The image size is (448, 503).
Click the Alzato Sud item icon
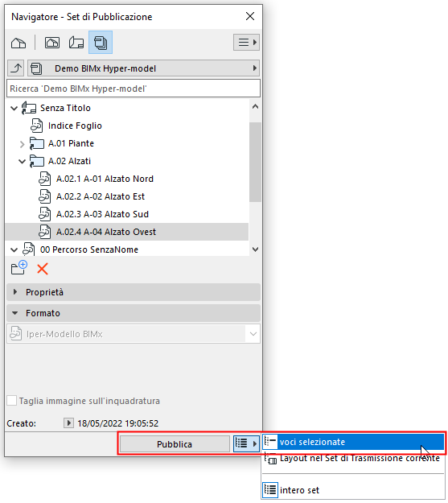[x=44, y=214]
